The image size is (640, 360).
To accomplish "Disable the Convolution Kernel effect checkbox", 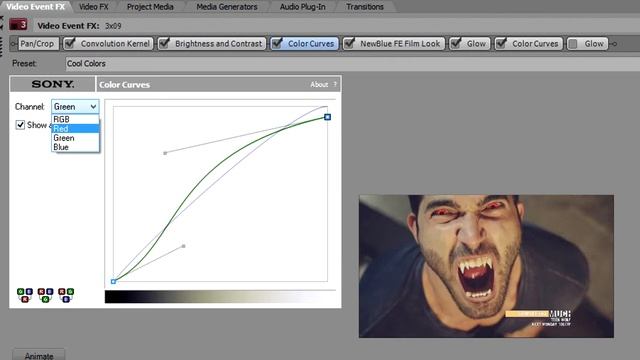I will 70,43.
